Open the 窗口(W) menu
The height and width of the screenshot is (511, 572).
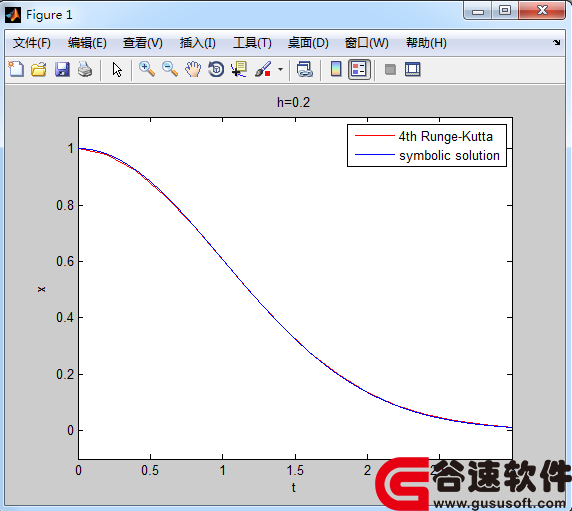(x=367, y=43)
